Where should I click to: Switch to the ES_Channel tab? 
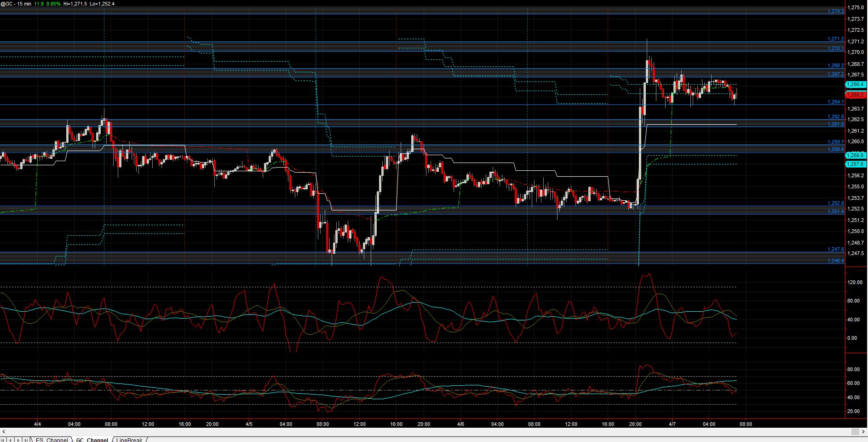pyautogui.click(x=52, y=440)
